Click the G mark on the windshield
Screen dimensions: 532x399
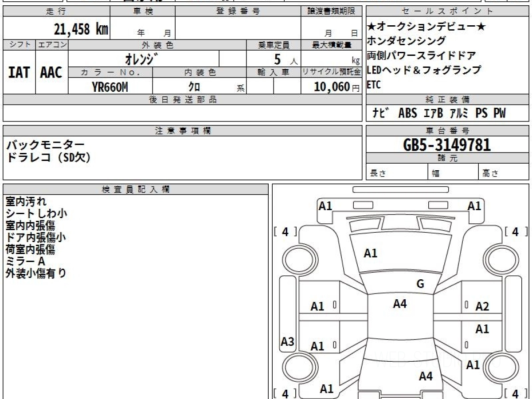420,284
